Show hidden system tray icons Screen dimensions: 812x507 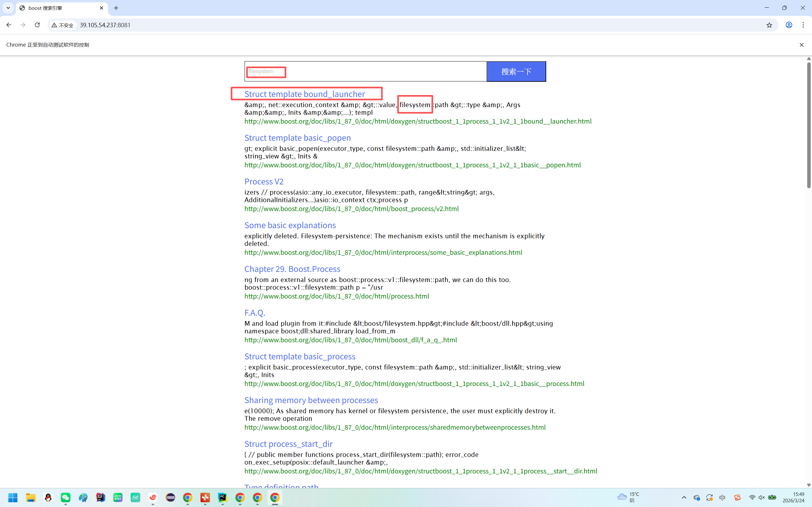684,497
